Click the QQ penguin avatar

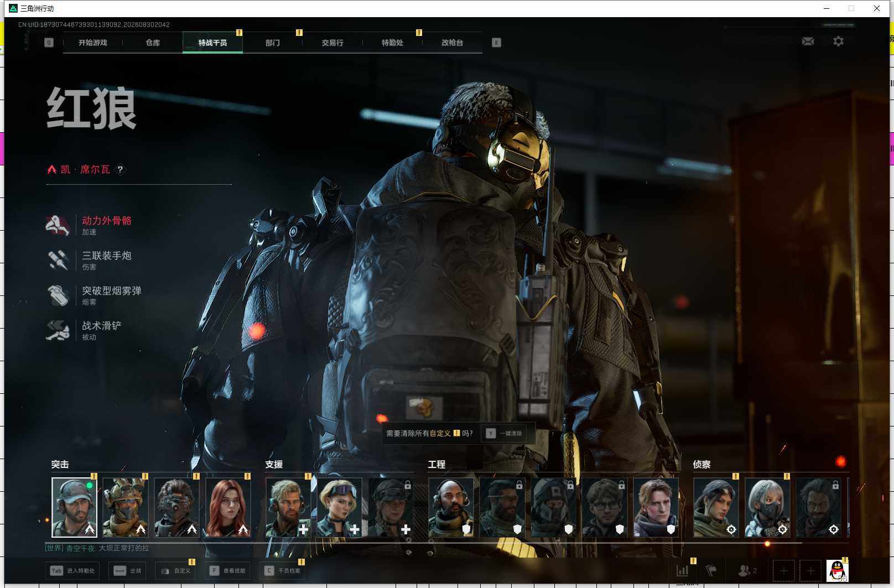point(838,570)
